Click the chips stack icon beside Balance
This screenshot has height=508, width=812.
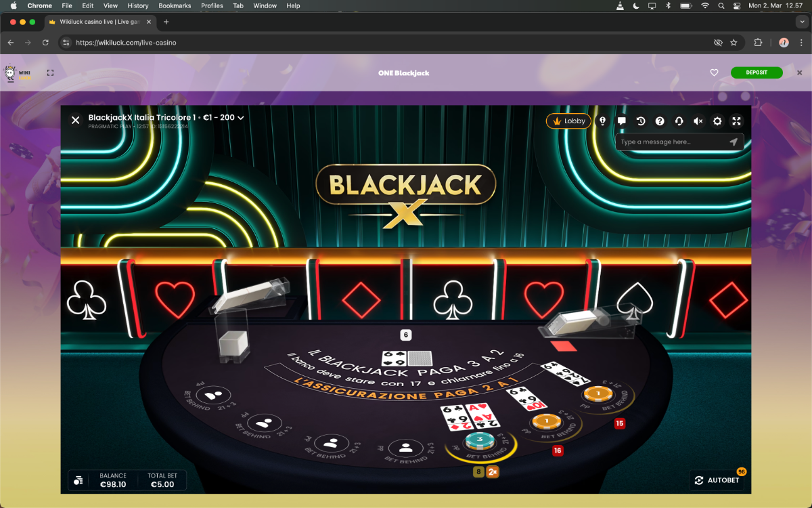point(78,480)
